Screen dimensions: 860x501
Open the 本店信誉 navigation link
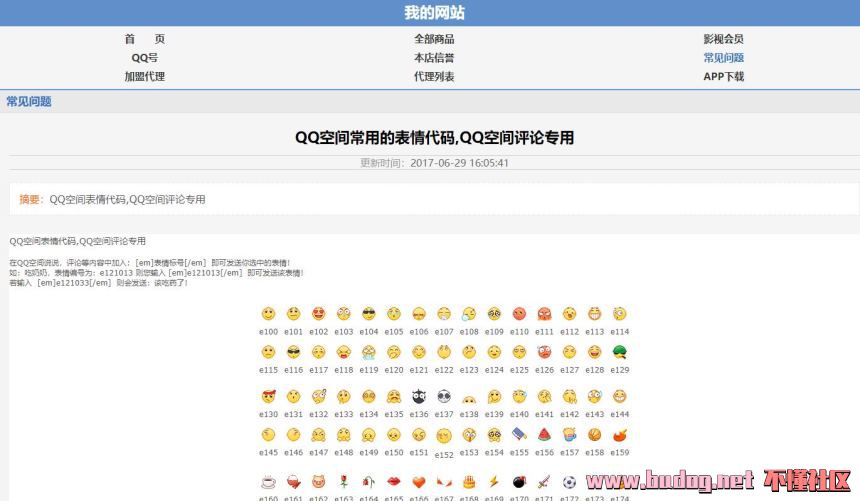(x=434, y=58)
